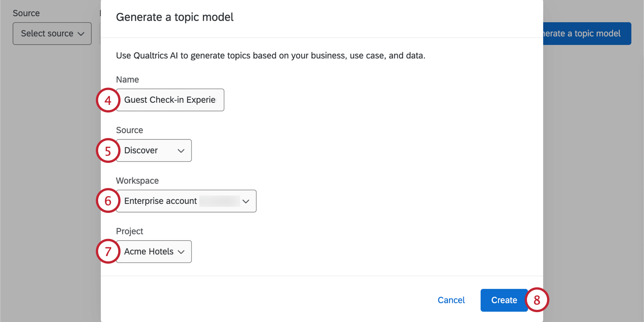This screenshot has height=322, width=644.
Task: Click chevron arrow in Discover dropdown
Action: 181,151
